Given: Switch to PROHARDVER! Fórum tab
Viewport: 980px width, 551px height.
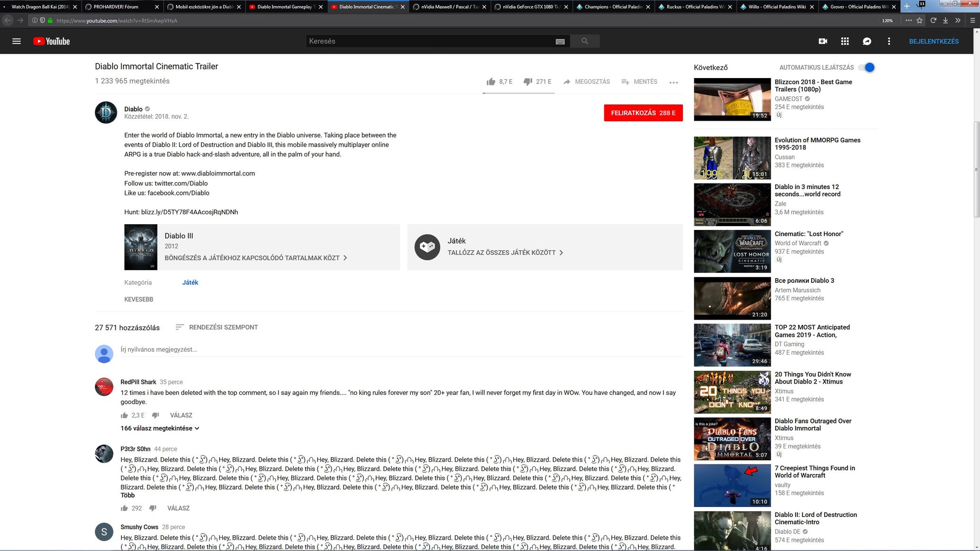Looking at the screenshot, I should pyautogui.click(x=122, y=7).
